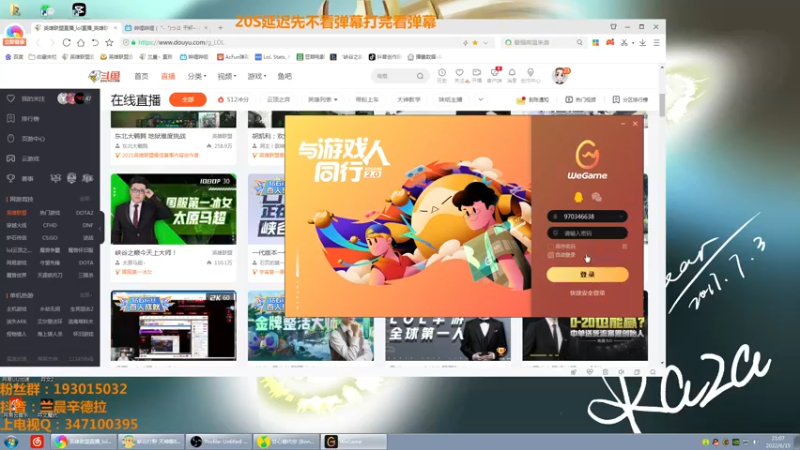This screenshot has height=450, width=800.
Task: Open the soft keyboard icon beside password options
Action: click(624, 246)
